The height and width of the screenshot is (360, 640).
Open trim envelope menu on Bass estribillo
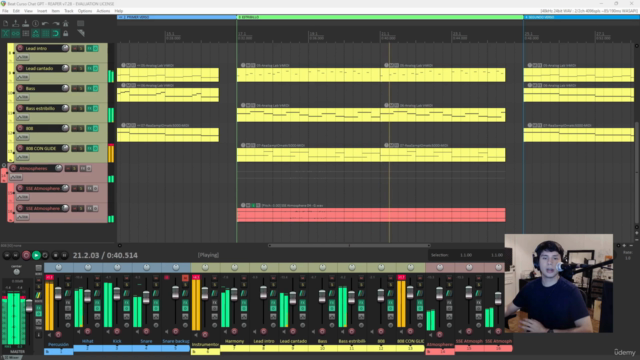coord(22,117)
